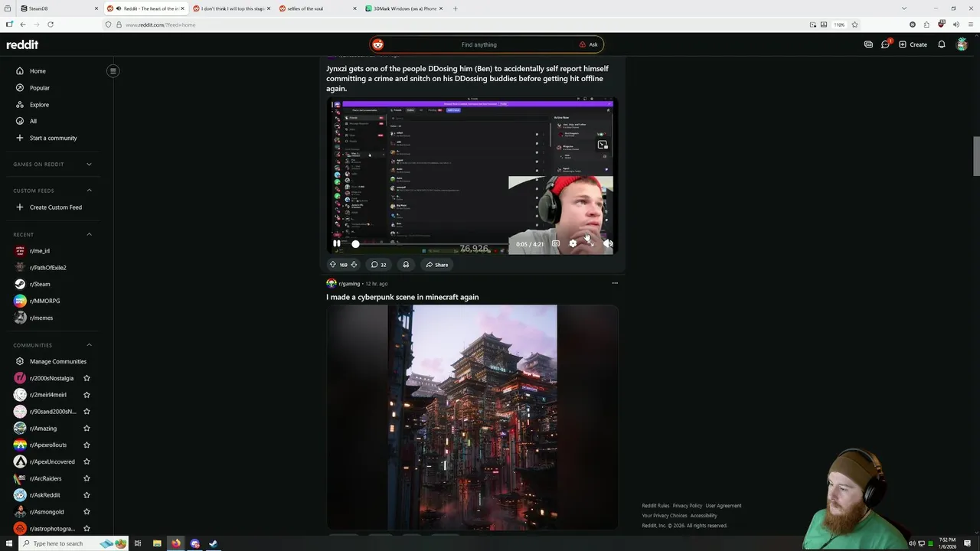The image size is (980, 551).
Task: Click the site security shield icon
Action: [108, 24]
